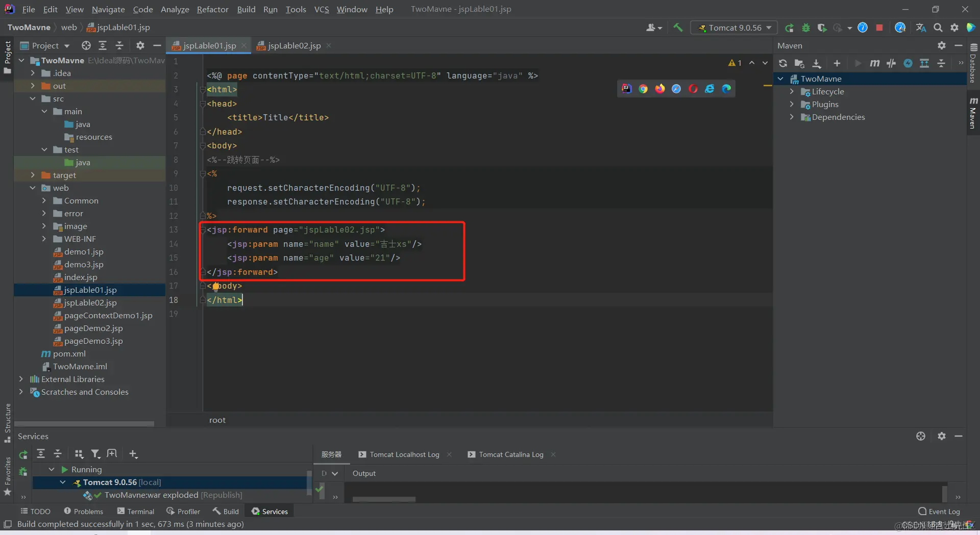Click the Project tree horizontal scrollbar

(x=84, y=424)
